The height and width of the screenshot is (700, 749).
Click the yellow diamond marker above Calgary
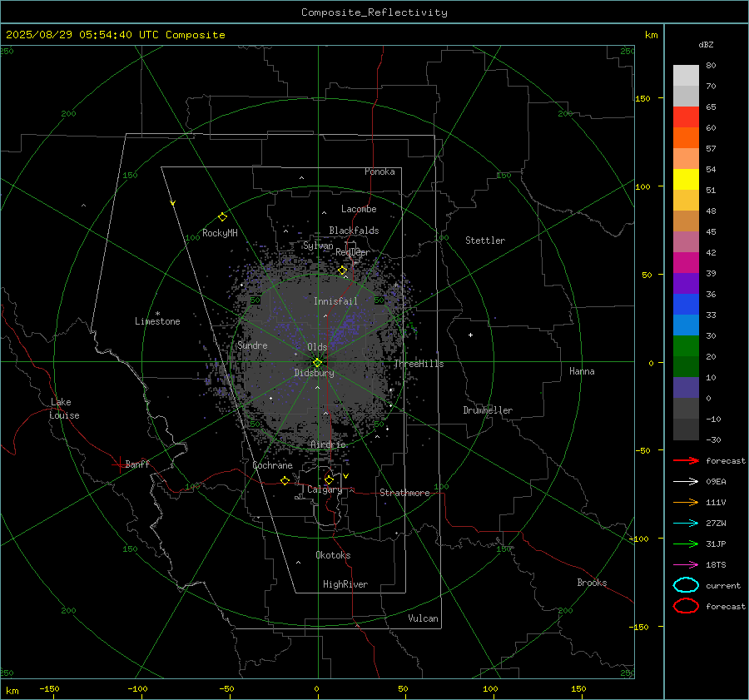pos(329,479)
